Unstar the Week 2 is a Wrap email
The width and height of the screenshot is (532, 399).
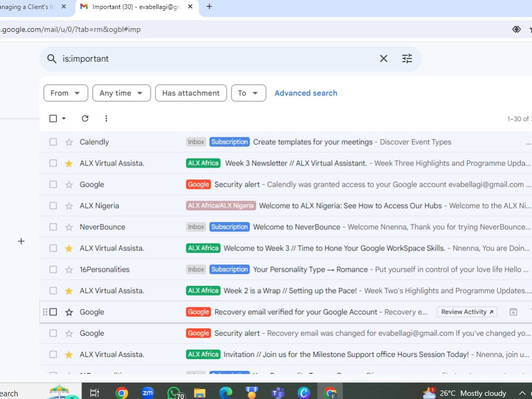pos(69,291)
